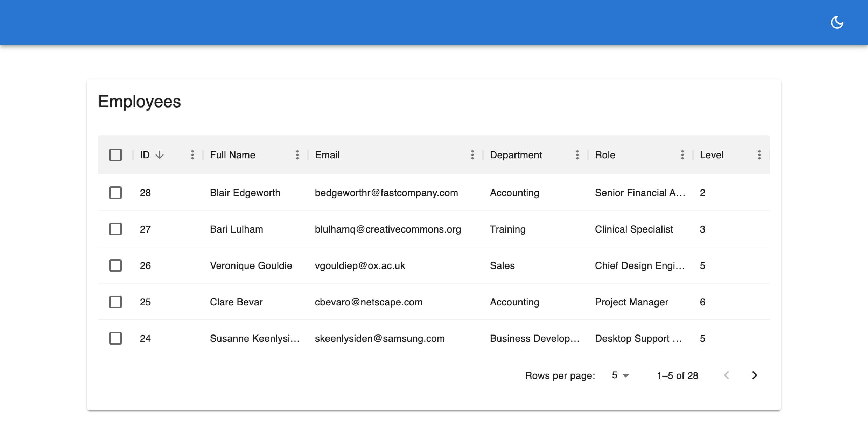Click Accounting in Blair Edgeworth's row

514,193
